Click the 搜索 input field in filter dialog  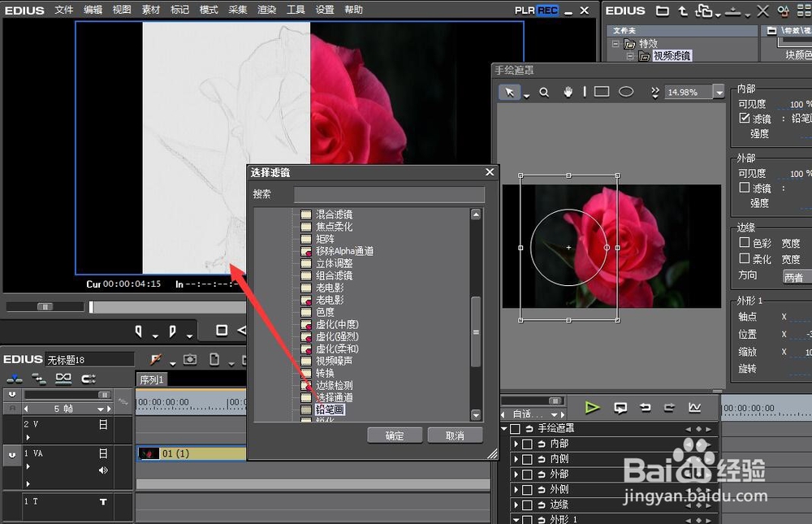(x=389, y=194)
